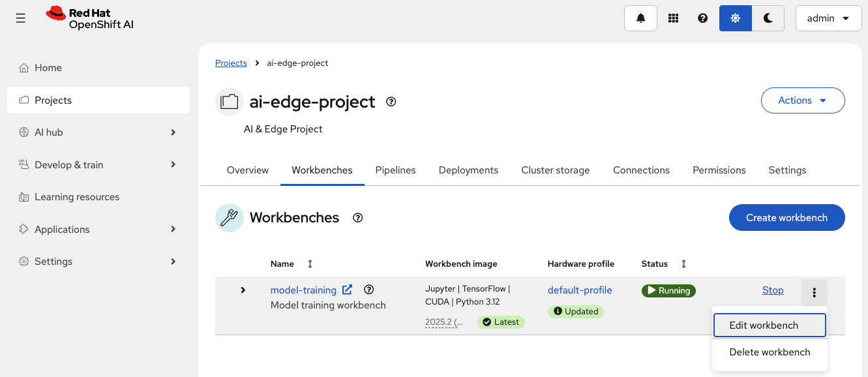Open the Actions dropdown button
This screenshot has height=377, width=868.
803,100
